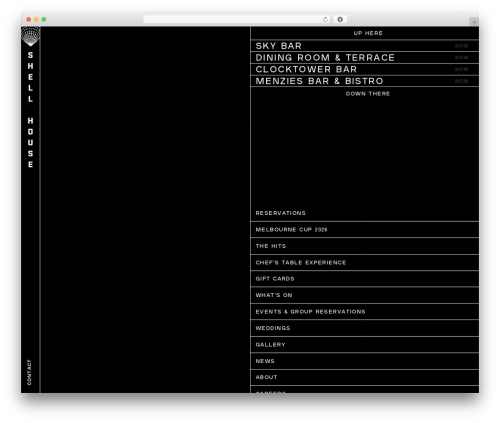Open Chef's Table Experience page
Image resolution: width=500 pixels, height=423 pixels.
click(365, 263)
